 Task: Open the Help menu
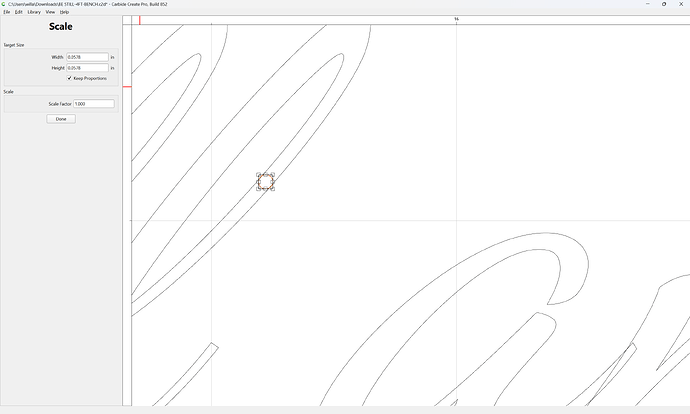pos(64,12)
